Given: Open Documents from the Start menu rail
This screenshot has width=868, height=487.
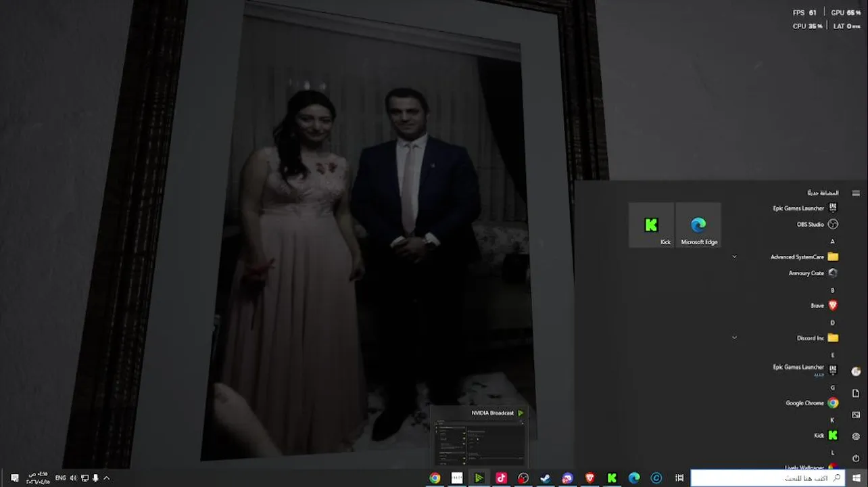Looking at the screenshot, I should (x=856, y=393).
